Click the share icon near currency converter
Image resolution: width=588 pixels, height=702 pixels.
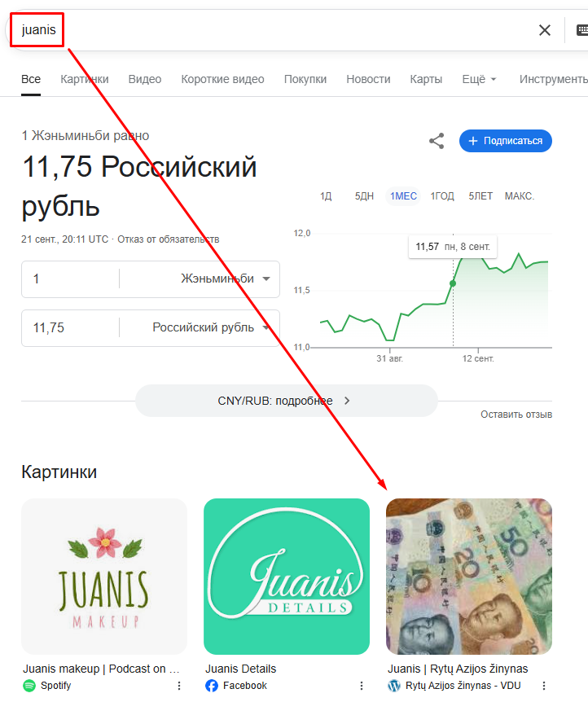(437, 141)
